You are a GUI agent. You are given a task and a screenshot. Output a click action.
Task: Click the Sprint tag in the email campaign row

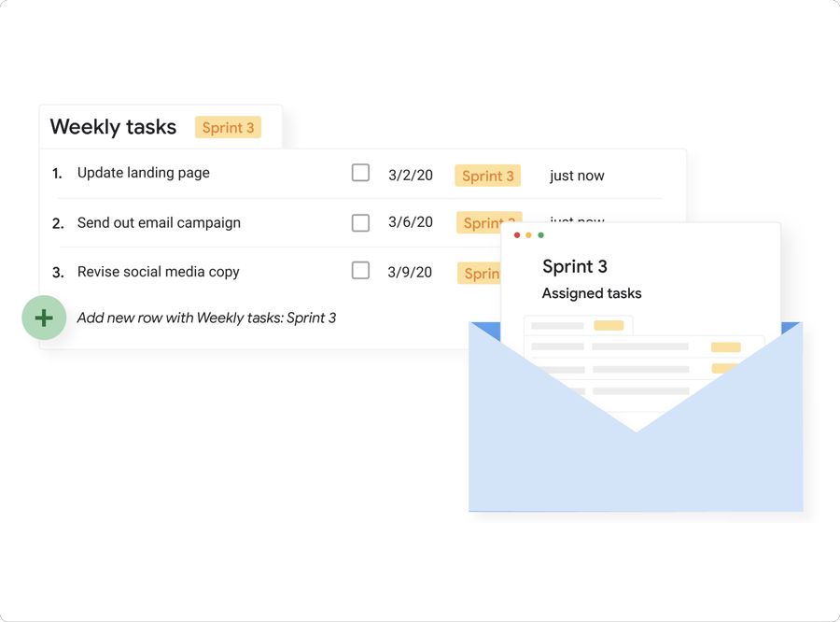click(480, 223)
